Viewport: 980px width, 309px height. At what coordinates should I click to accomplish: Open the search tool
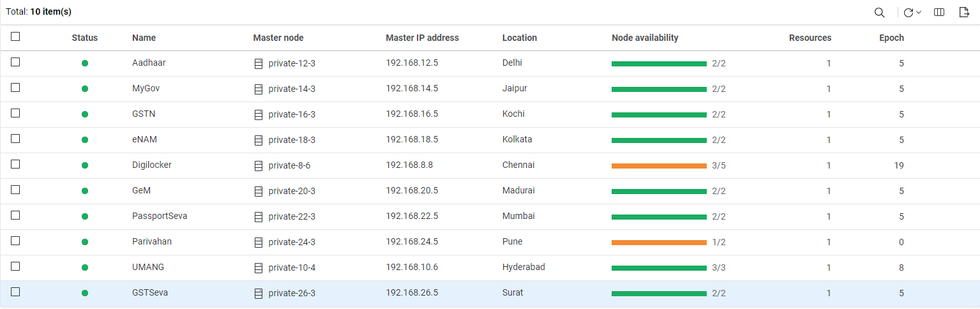879,13
